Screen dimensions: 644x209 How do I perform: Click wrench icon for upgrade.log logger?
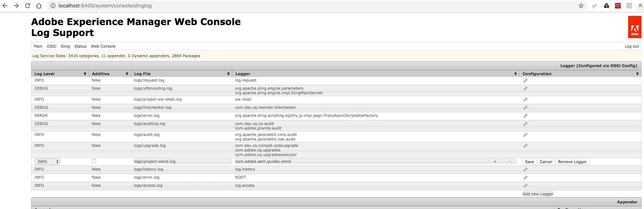[525, 146]
